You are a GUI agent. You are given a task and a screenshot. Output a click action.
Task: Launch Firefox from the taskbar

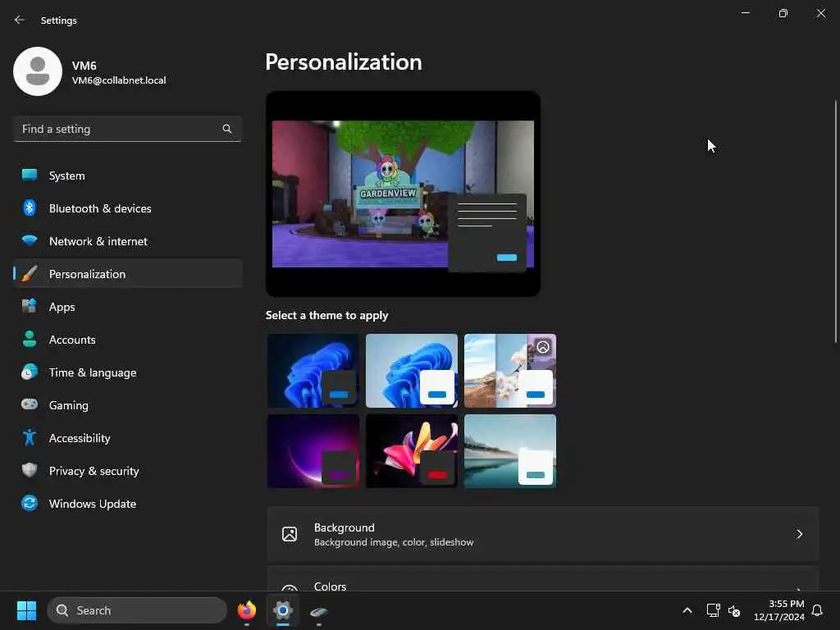(x=247, y=610)
